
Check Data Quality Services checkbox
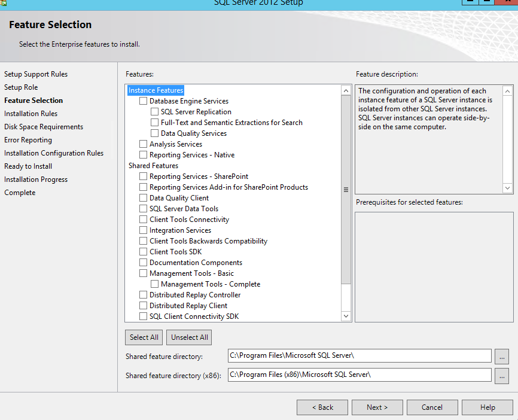tap(154, 133)
